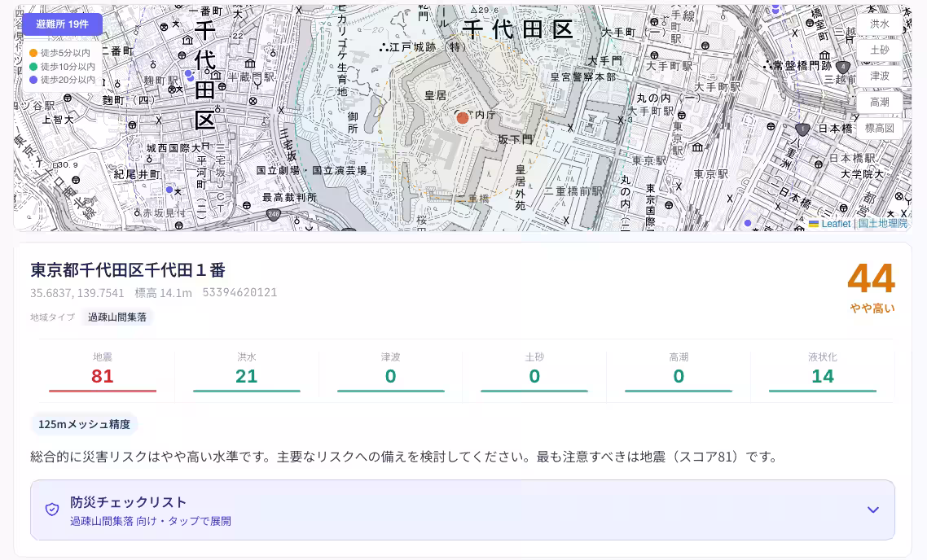This screenshot has width=927, height=560.
Task: Click the address heading 東京都千代田区千代田１番
Action: tap(128, 270)
